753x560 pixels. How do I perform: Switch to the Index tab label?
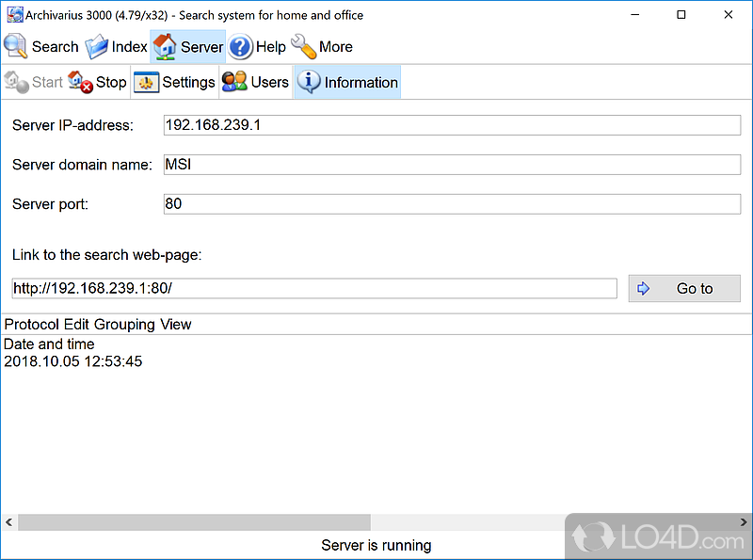pyautogui.click(x=129, y=46)
